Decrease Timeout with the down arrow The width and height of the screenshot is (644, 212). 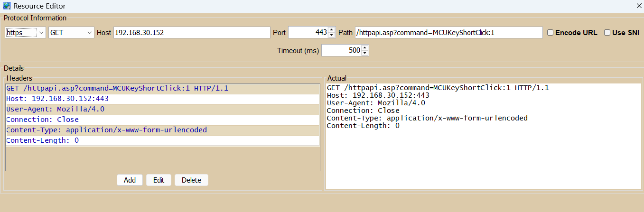[364, 53]
